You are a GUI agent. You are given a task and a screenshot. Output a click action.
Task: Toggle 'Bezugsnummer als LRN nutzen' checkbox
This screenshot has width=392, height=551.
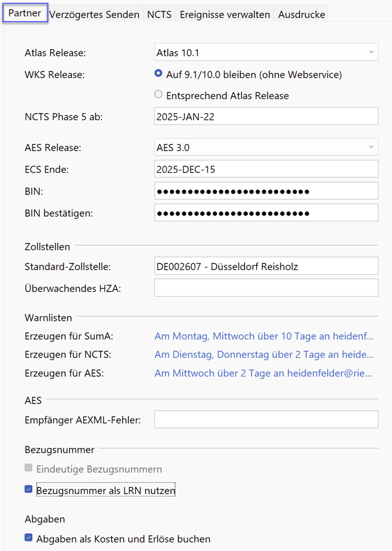pos(29,490)
